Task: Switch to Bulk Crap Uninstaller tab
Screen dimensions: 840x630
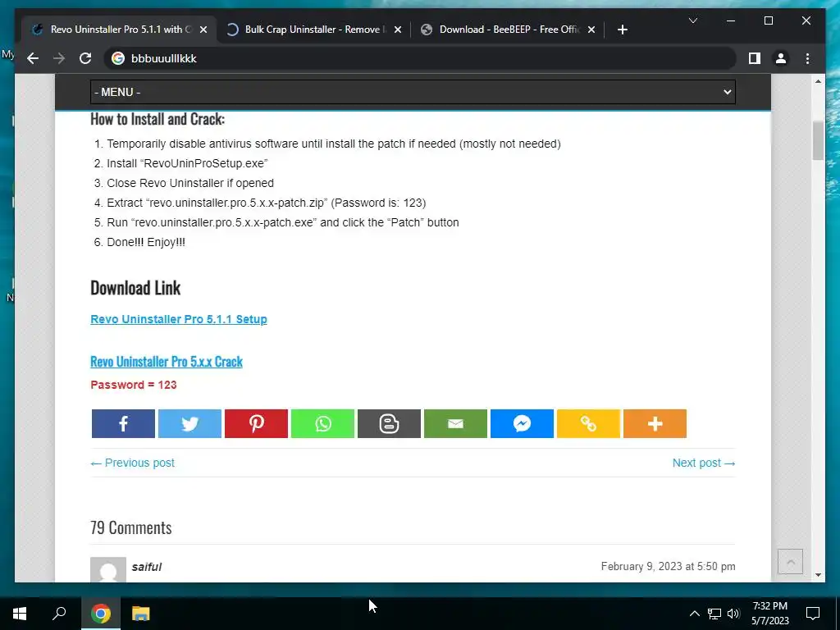Action: pyautogui.click(x=313, y=30)
